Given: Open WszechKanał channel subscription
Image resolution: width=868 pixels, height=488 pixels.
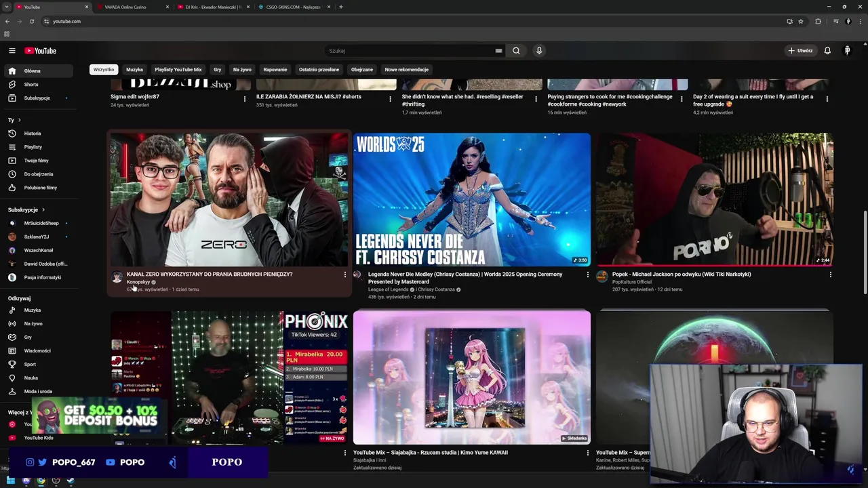Looking at the screenshot, I should (x=38, y=250).
